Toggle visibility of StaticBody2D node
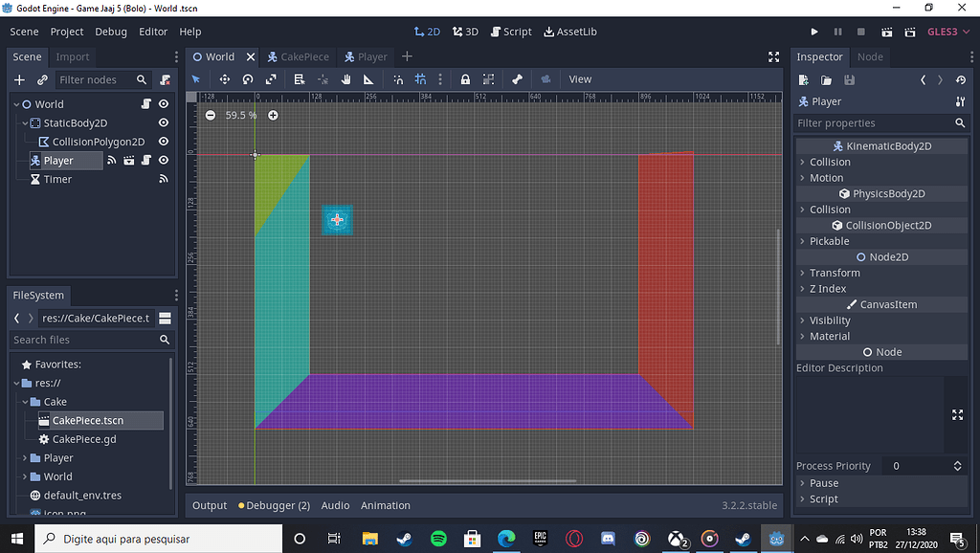The height and width of the screenshot is (553, 980). (164, 123)
